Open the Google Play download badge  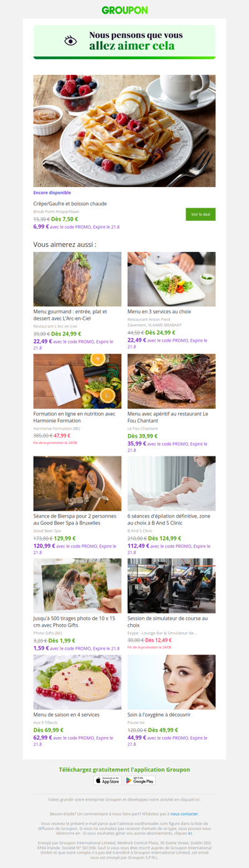pyautogui.click(x=140, y=780)
